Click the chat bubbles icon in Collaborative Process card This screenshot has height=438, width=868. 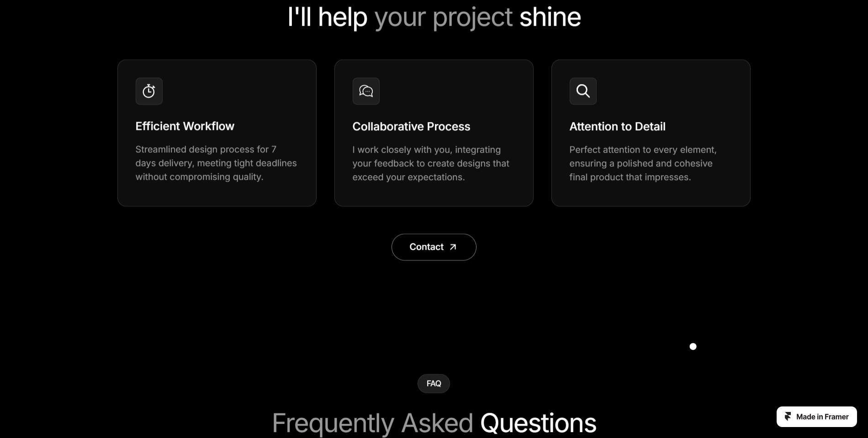(x=366, y=91)
